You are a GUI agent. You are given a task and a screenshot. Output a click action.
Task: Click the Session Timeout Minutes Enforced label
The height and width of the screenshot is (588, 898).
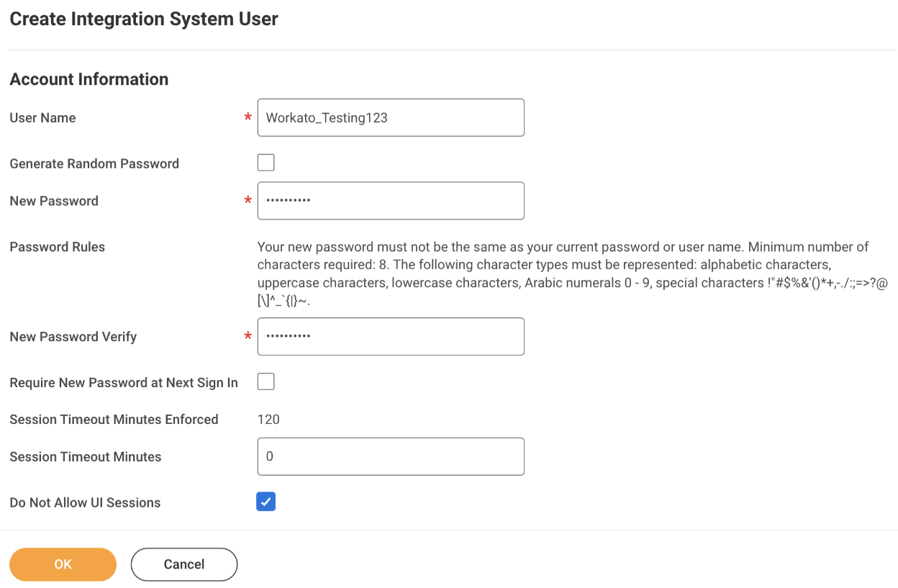[x=114, y=420]
